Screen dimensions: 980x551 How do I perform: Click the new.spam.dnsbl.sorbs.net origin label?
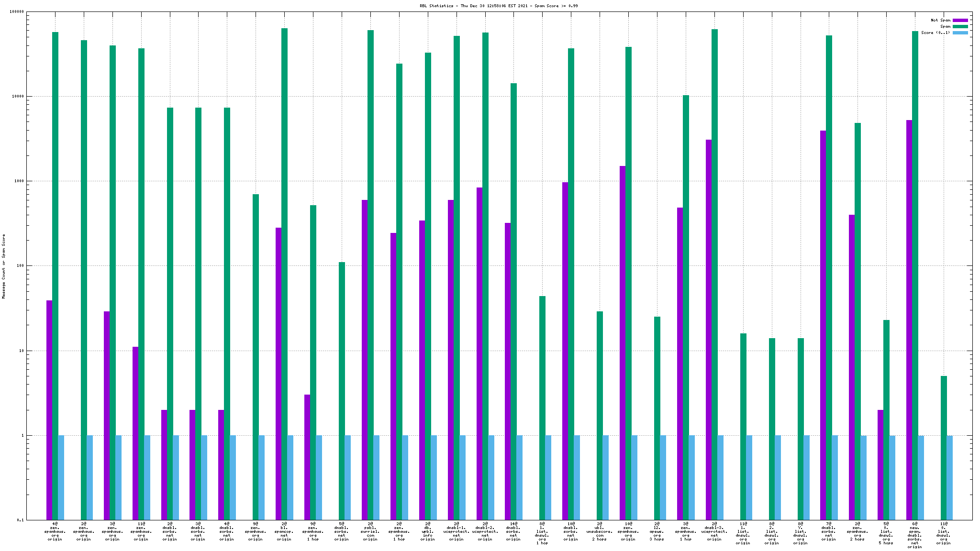tap(914, 535)
